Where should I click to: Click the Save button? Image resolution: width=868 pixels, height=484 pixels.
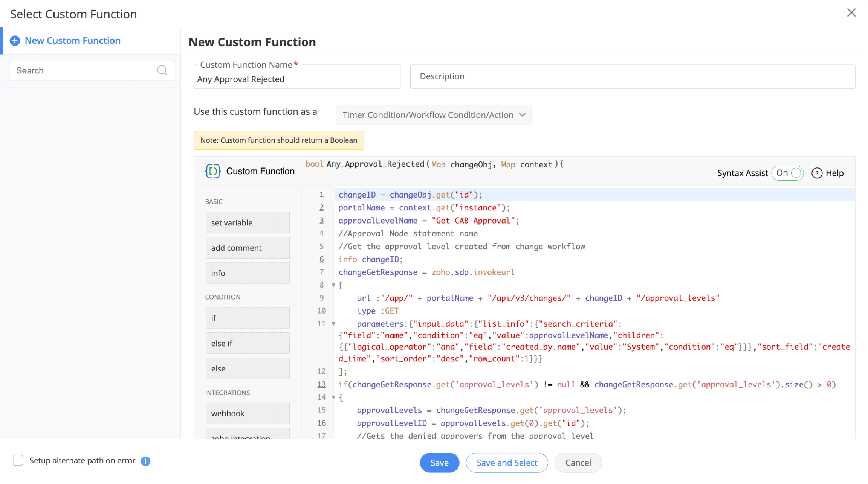[x=439, y=463]
